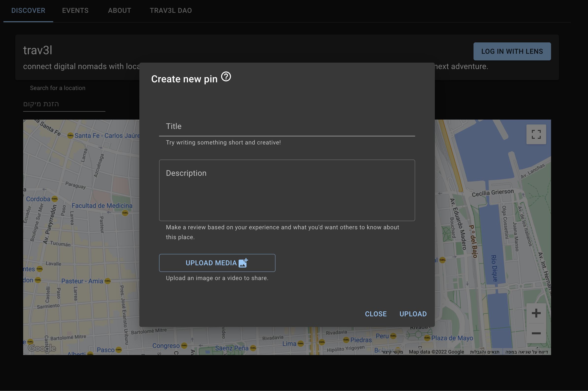
Task: Zoom in on the map
Action: pyautogui.click(x=536, y=313)
